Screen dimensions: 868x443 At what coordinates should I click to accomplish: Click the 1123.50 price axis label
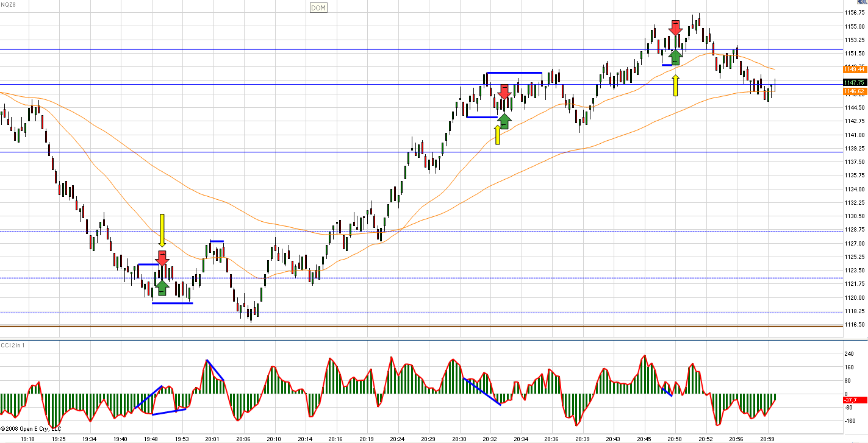click(855, 270)
